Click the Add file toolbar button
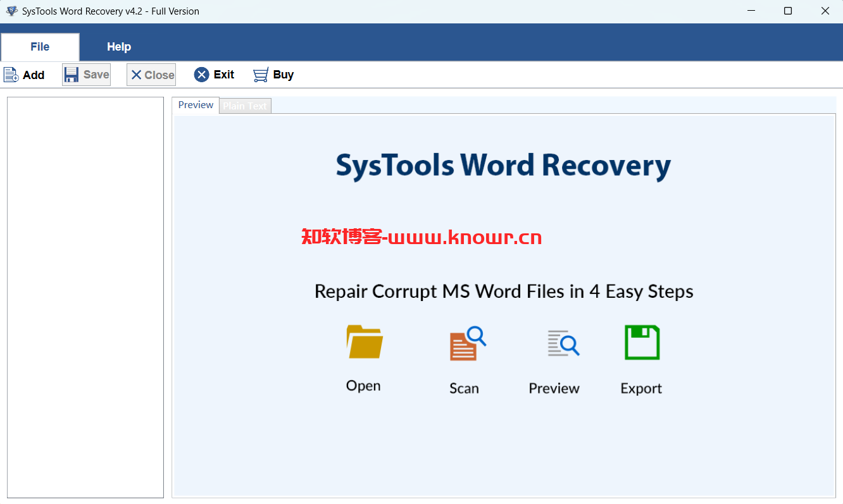The height and width of the screenshot is (504, 843). coord(24,75)
